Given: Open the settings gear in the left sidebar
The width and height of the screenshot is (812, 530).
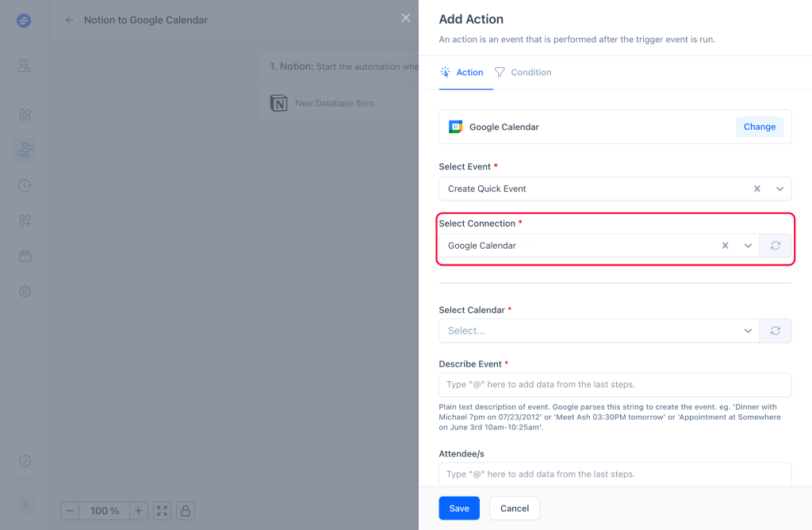Looking at the screenshot, I should 25,292.
